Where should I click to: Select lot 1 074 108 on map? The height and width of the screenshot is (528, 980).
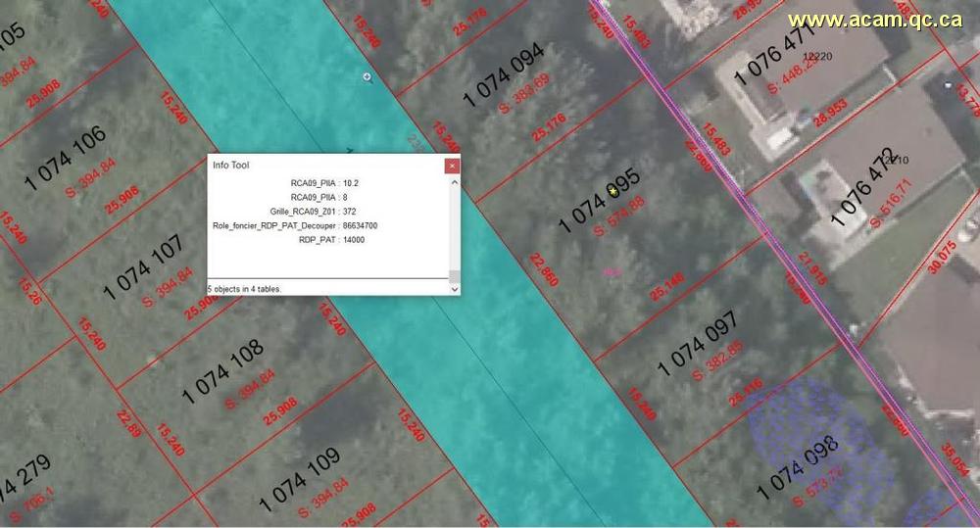click(222, 371)
